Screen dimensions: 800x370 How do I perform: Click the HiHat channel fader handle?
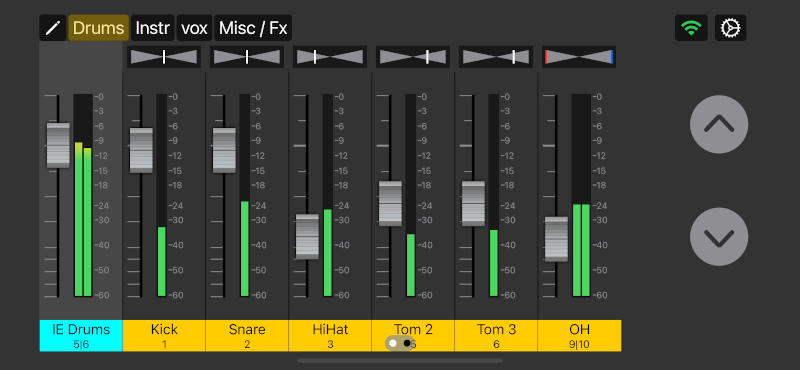coord(307,236)
